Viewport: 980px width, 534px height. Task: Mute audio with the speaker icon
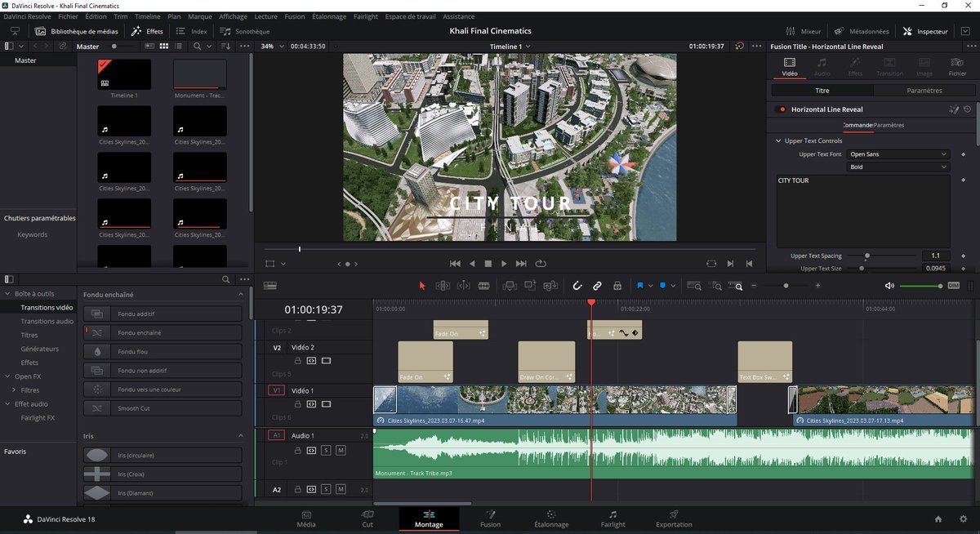889,286
